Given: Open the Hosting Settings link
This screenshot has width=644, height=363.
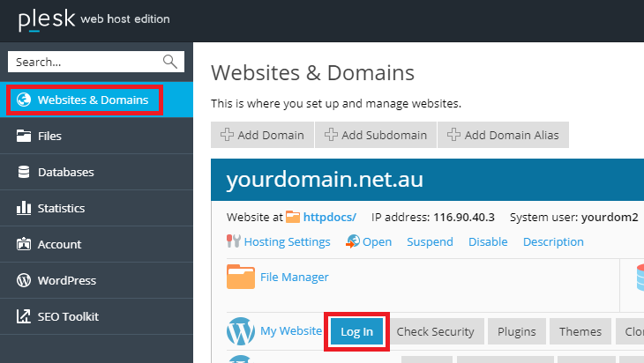Looking at the screenshot, I should (x=287, y=242).
